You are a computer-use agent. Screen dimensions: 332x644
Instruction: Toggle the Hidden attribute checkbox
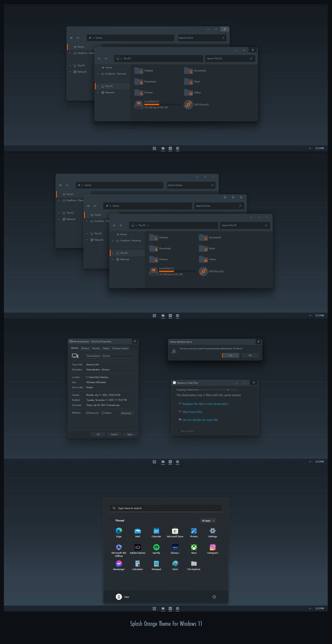tap(103, 413)
